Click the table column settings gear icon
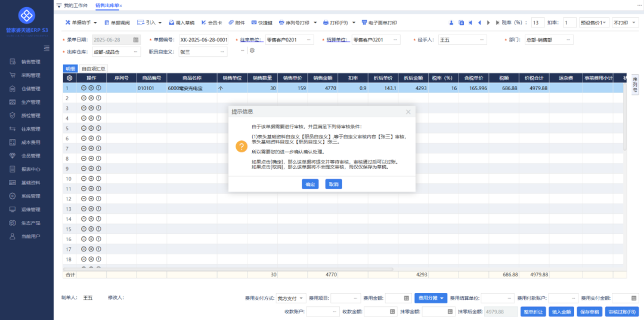This screenshot has height=320, width=644. click(x=70, y=78)
